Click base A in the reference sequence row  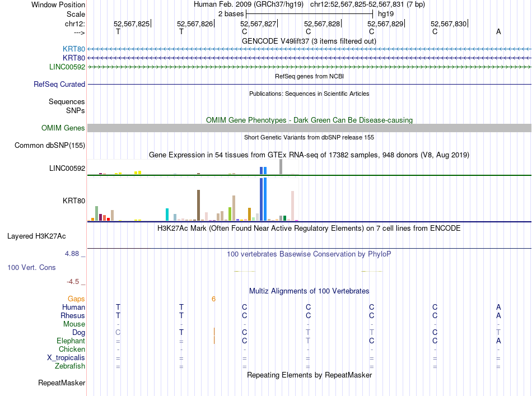[x=498, y=31]
